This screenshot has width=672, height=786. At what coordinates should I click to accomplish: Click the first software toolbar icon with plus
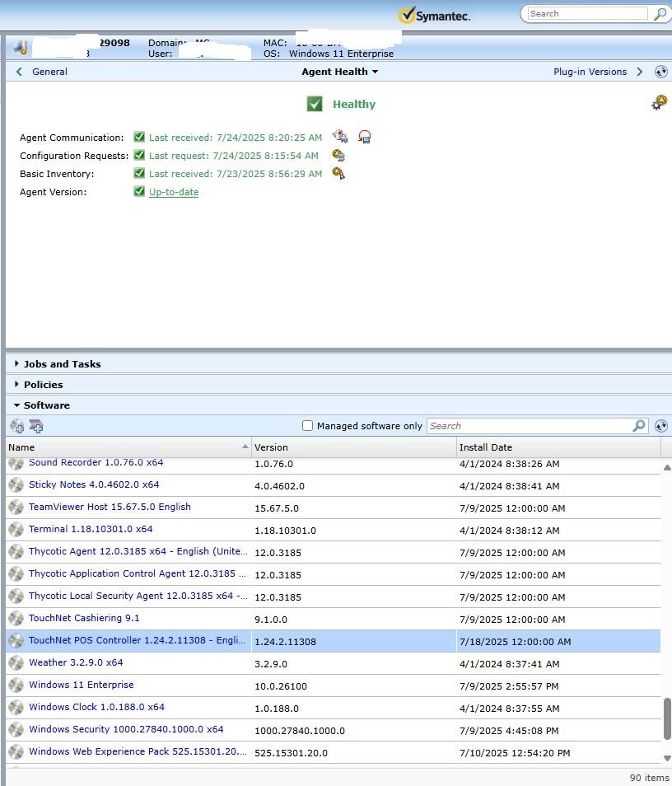pos(17,426)
